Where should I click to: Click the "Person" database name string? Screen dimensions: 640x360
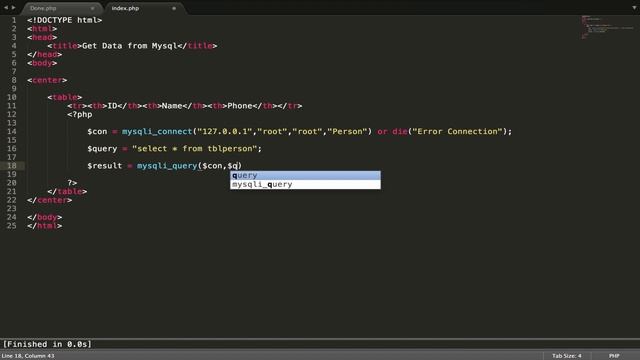point(347,131)
